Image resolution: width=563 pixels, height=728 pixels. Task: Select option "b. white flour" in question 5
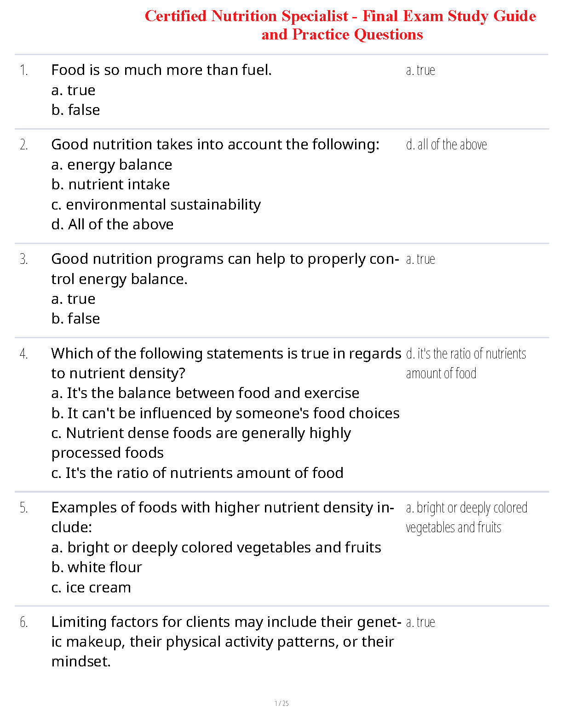[x=97, y=567]
